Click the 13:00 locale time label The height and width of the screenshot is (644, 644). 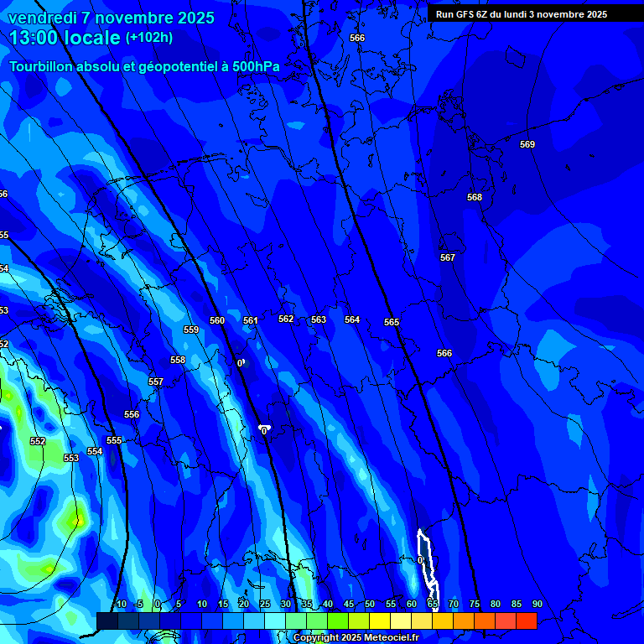tap(65, 38)
